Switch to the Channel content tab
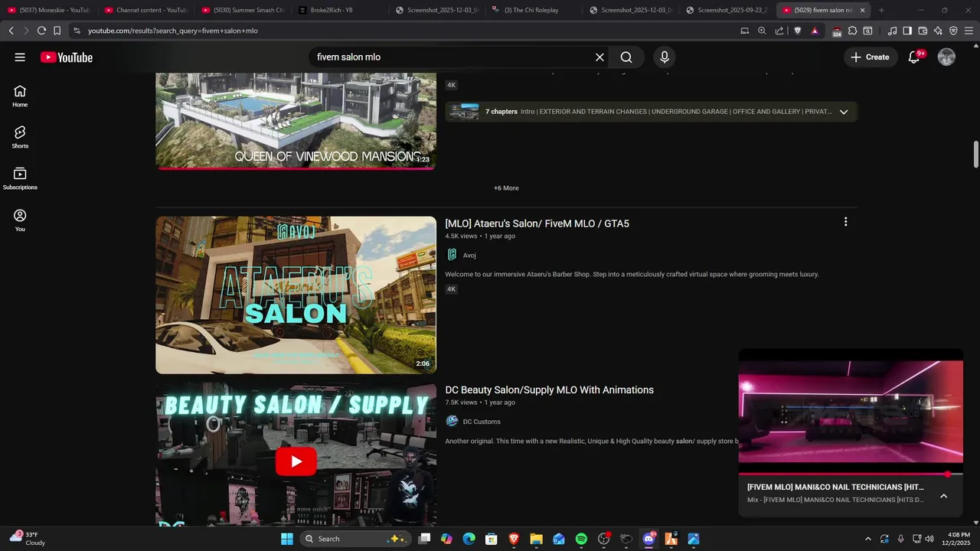This screenshot has width=980, height=551. click(x=145, y=10)
